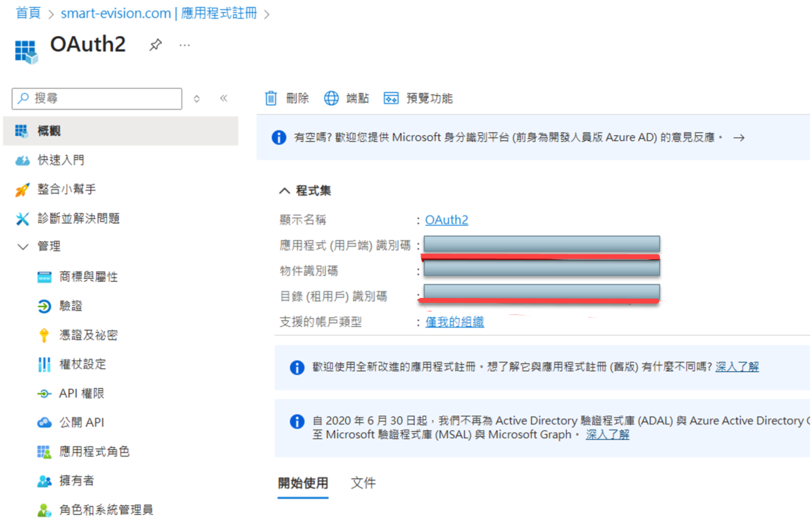Open API 權限 in the sidebar
Viewport: 812px width, 524px height.
coord(81,394)
